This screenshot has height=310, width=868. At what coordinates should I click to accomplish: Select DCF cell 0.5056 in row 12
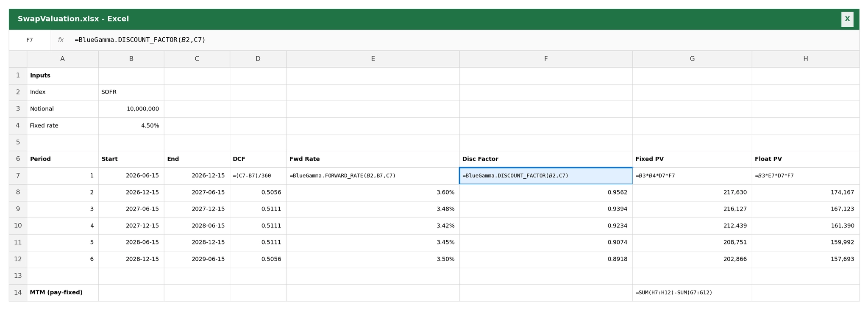coord(258,259)
